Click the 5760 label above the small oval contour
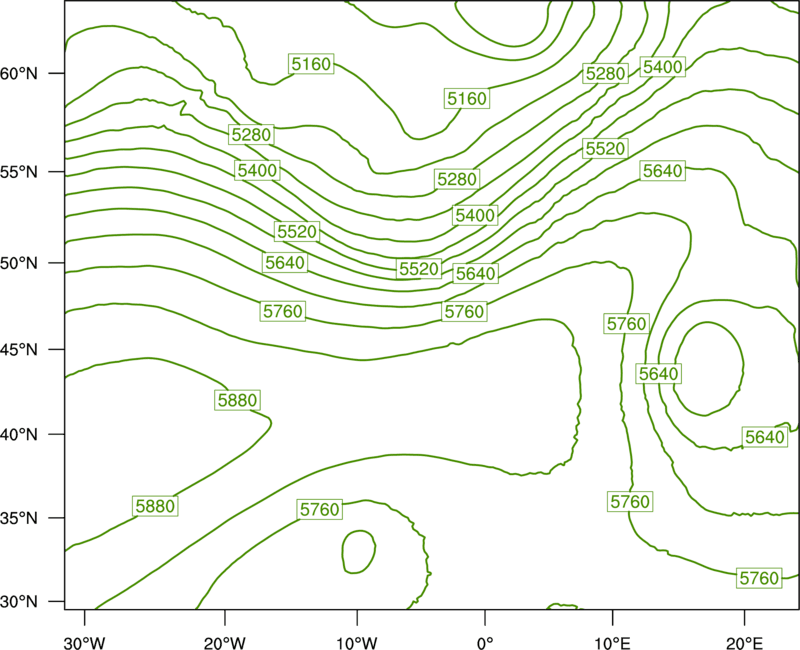 [319, 509]
